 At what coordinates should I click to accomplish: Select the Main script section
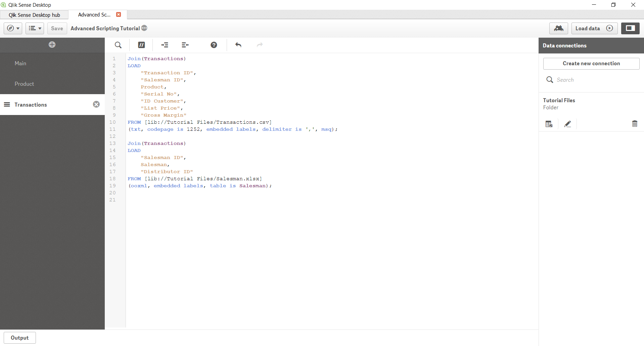coord(52,63)
